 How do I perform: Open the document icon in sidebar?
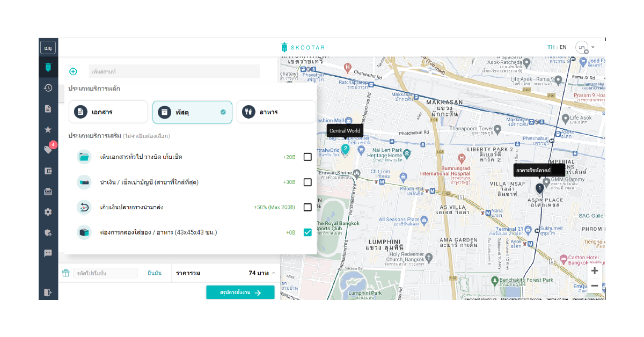[48, 109]
